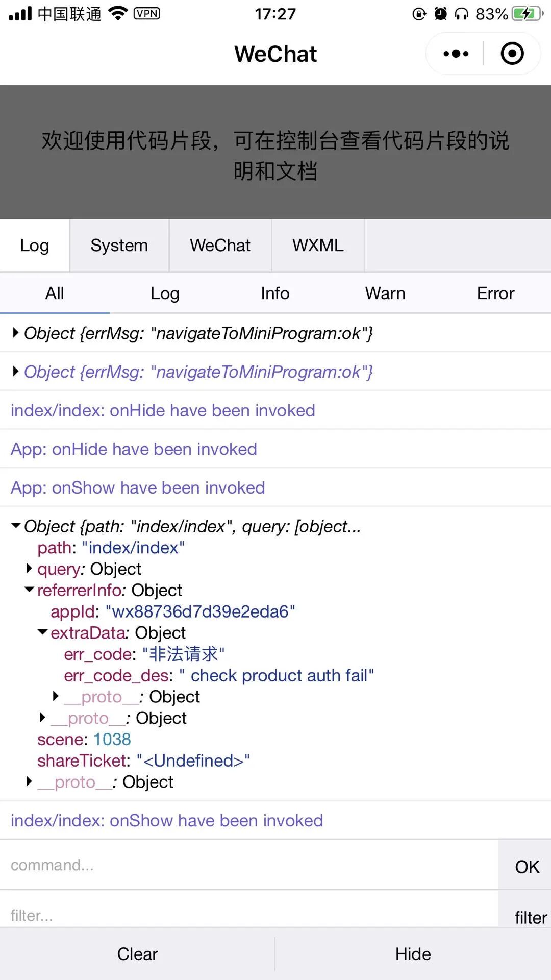Viewport: 551px width, 980px height.
Task: Clear the console log
Action: (x=137, y=954)
